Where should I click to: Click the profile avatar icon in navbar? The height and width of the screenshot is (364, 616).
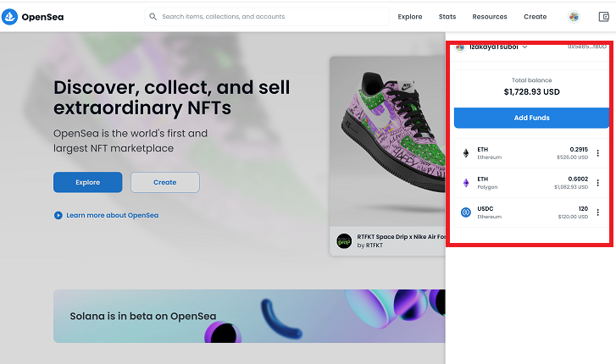pos(574,17)
